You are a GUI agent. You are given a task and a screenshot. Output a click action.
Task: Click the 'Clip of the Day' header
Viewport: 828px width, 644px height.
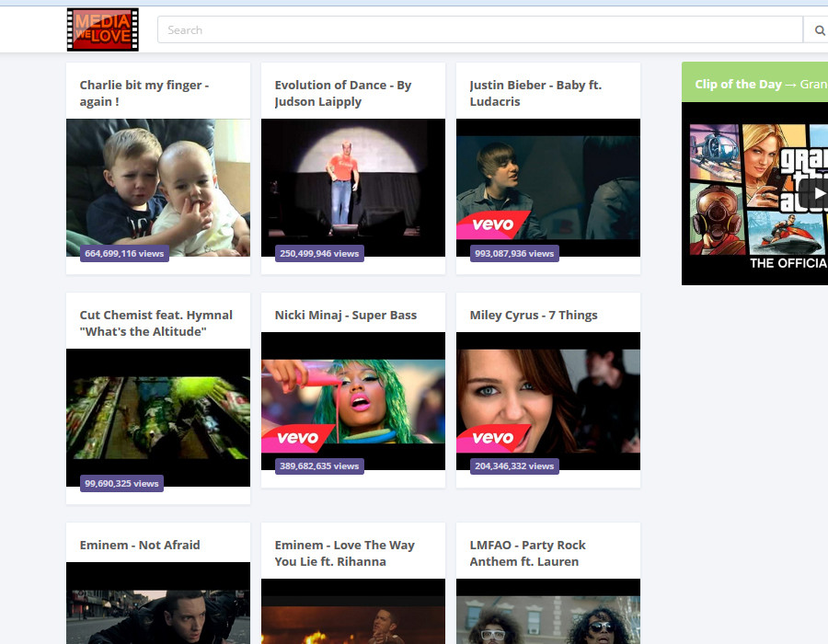754,82
